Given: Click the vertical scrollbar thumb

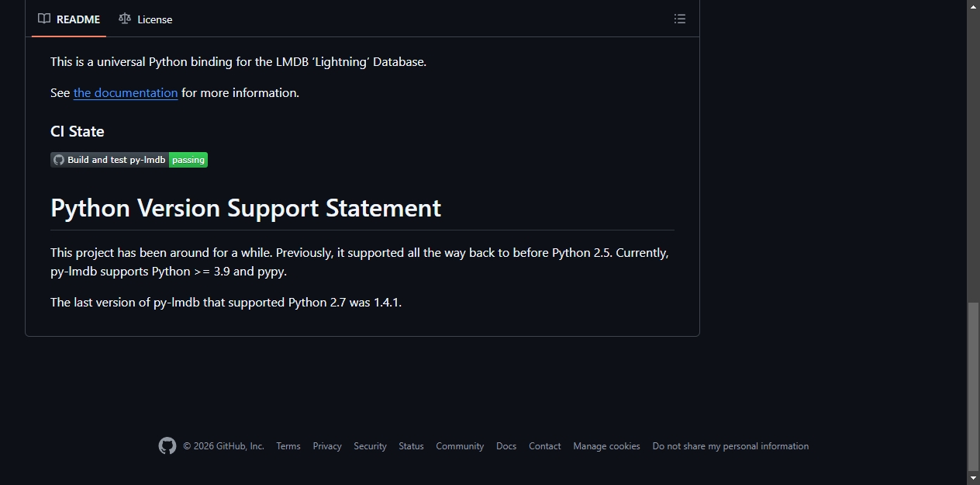Looking at the screenshot, I should tap(973, 386).
